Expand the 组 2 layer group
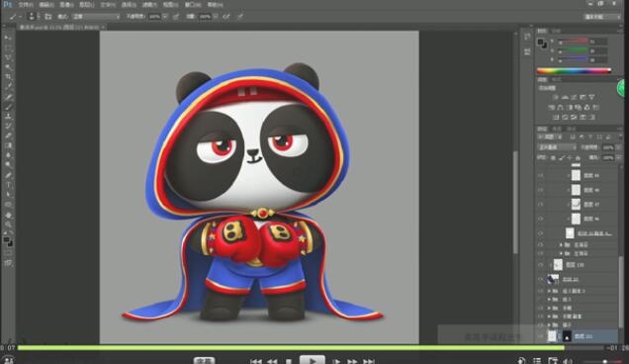This screenshot has height=364, width=629. pos(549,300)
